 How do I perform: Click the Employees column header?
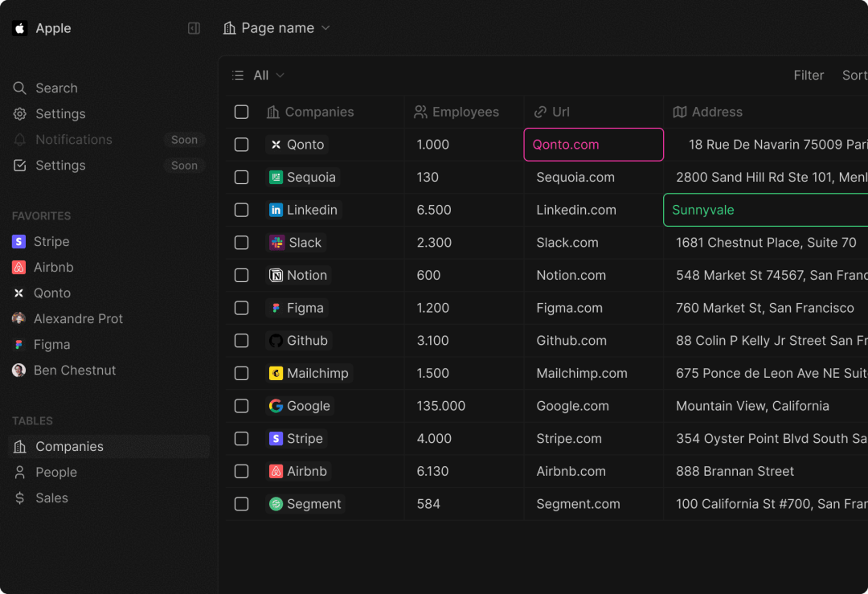point(464,112)
